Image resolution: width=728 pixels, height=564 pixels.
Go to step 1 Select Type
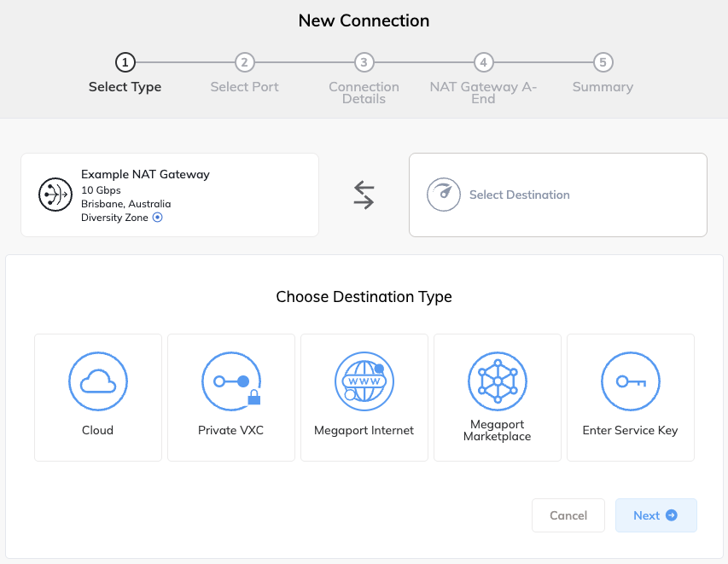tap(125, 62)
